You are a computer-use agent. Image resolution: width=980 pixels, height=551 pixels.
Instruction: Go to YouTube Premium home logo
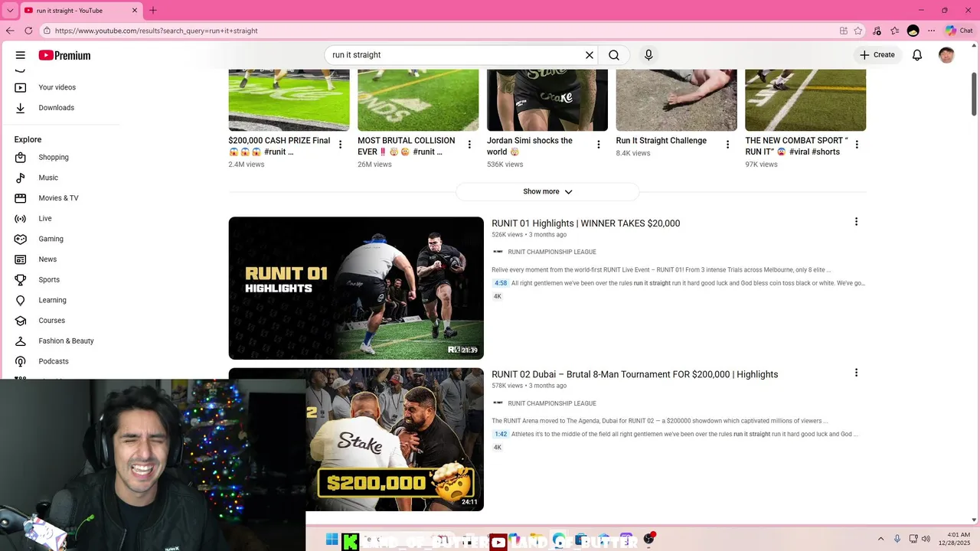(x=64, y=55)
